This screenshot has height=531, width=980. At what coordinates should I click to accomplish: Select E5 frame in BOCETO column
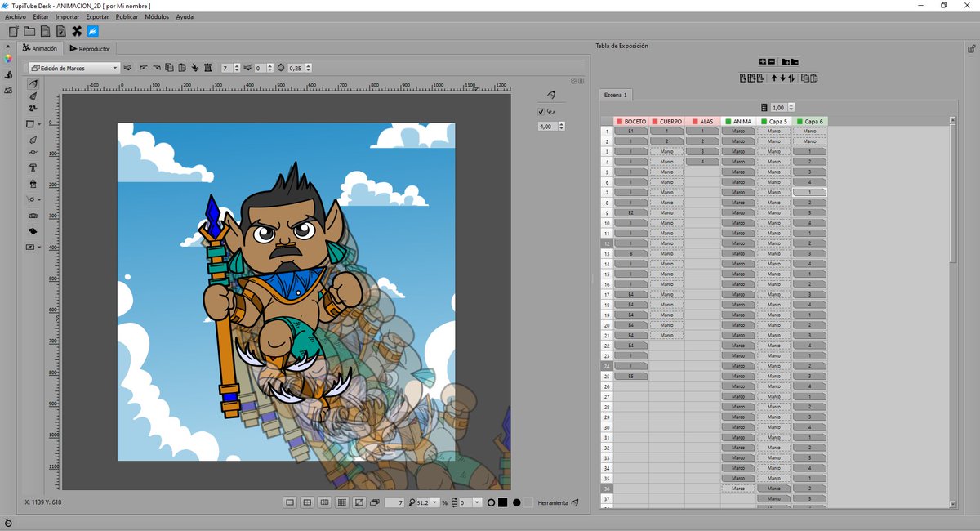coord(630,376)
